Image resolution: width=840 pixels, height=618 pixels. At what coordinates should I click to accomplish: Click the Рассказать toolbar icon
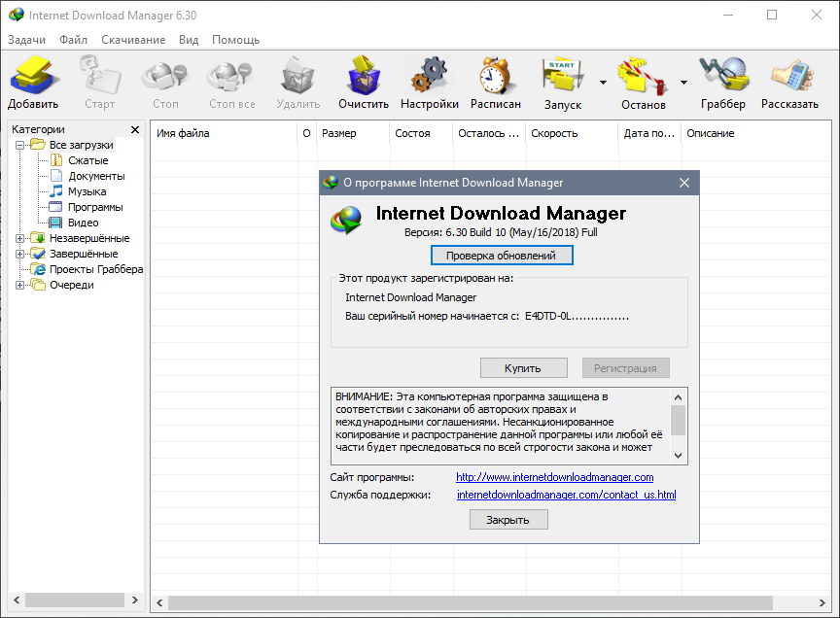(x=790, y=75)
